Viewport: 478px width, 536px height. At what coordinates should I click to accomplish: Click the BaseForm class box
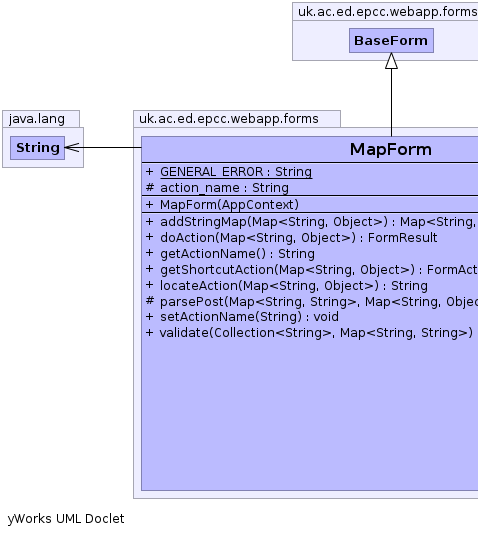[391, 41]
